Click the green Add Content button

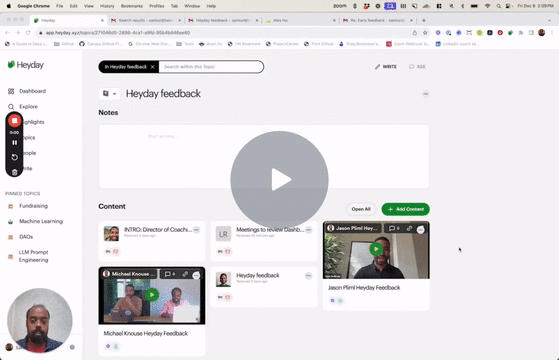pyautogui.click(x=405, y=209)
